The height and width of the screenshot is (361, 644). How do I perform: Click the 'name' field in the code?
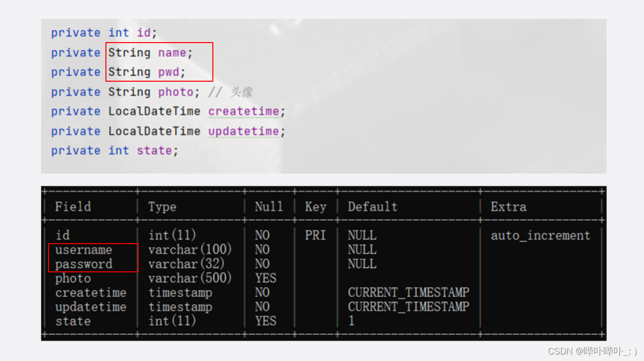click(x=172, y=52)
